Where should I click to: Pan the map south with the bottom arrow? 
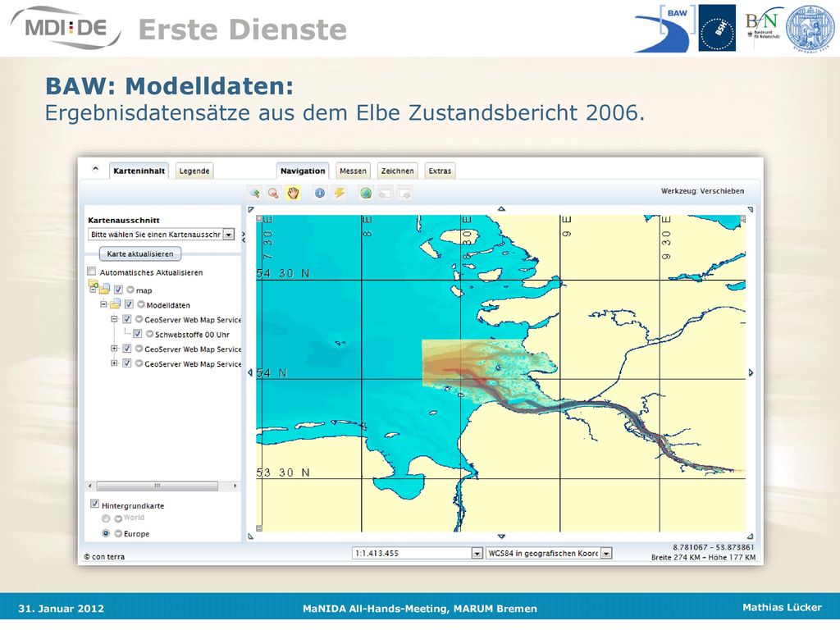point(501,536)
